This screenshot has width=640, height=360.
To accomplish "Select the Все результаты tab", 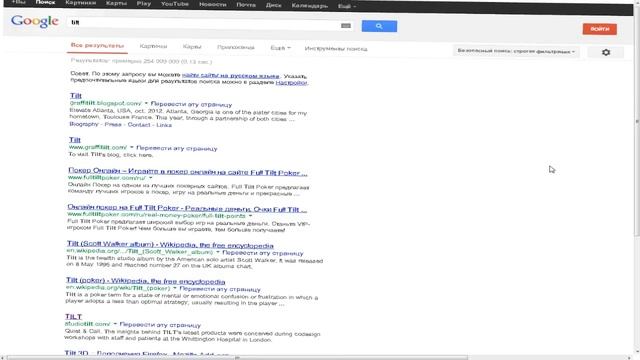I will click(x=97, y=45).
